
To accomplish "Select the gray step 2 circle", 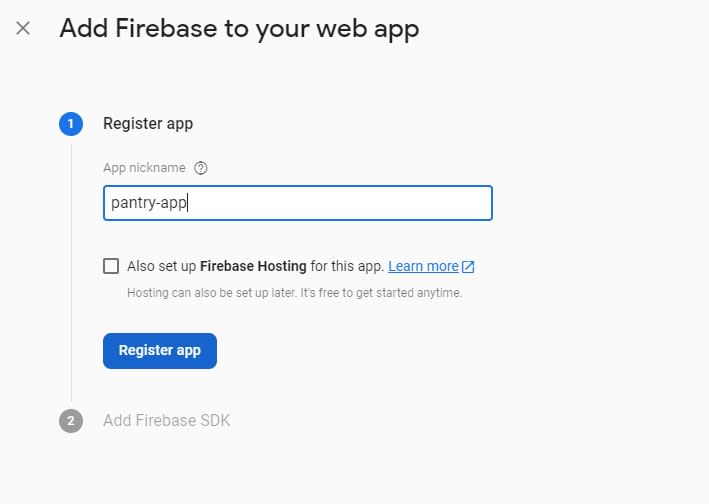I will (x=71, y=421).
